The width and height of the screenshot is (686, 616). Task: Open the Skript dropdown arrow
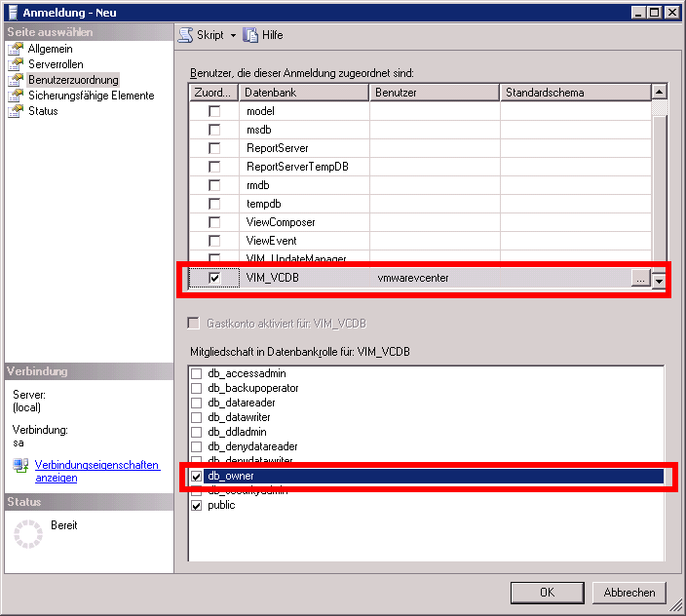[233, 35]
